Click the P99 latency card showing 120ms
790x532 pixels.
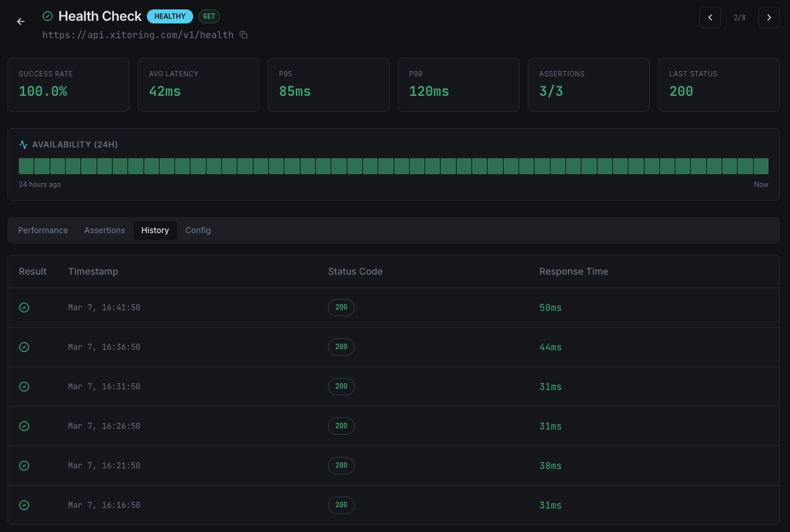pyautogui.click(x=458, y=84)
